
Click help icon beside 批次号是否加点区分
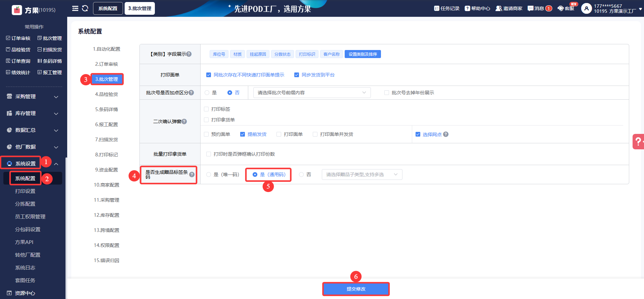tap(191, 93)
